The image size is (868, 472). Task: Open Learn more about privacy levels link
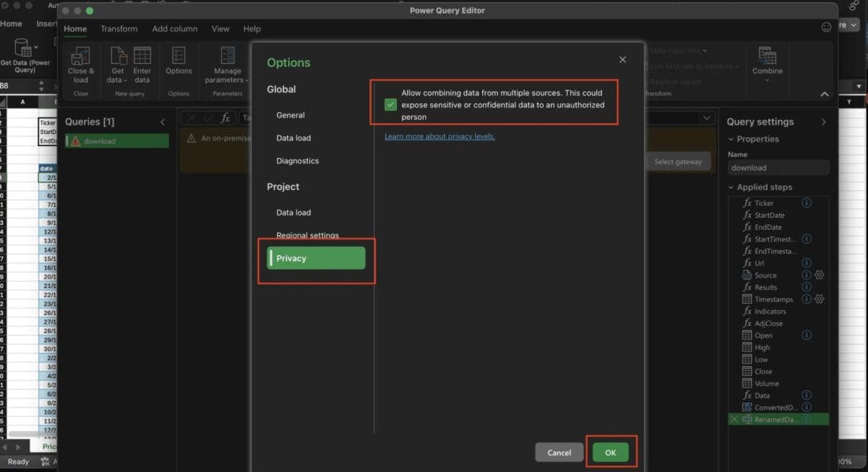click(440, 137)
